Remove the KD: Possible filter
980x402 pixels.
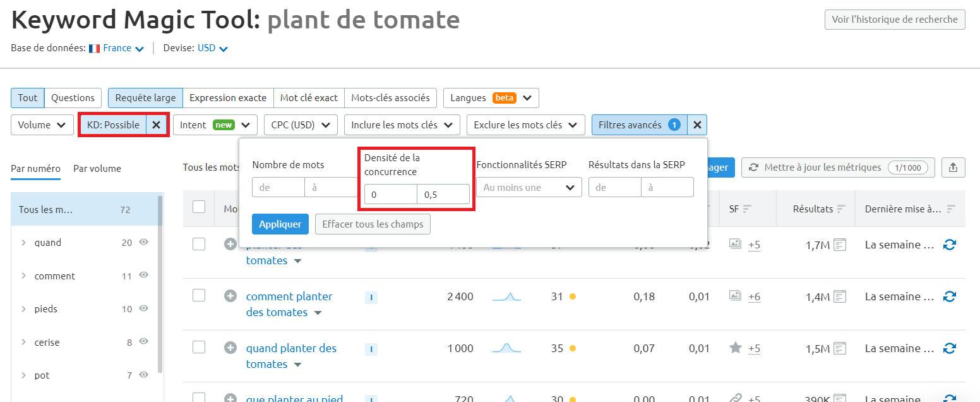click(x=156, y=125)
